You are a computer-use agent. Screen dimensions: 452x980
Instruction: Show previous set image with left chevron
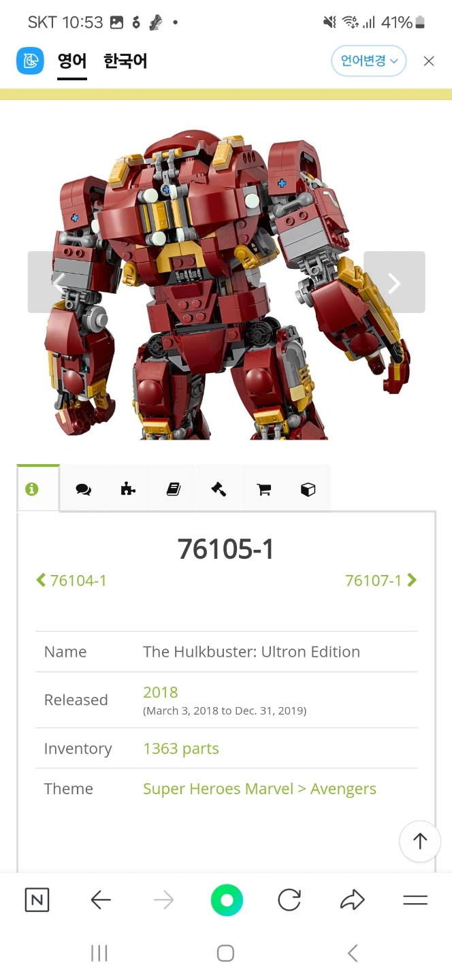[59, 282]
